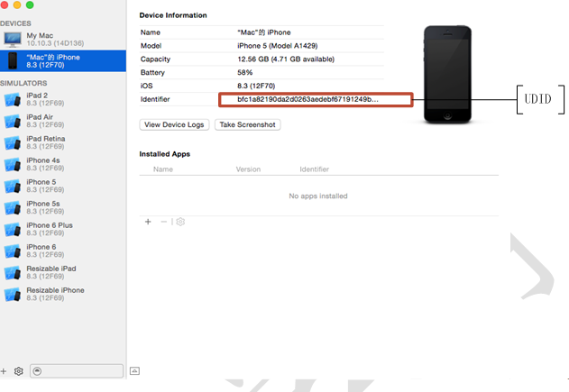569x392 pixels.
Task: Select the iPhone 6 Plus simulator
Action: pos(63,229)
